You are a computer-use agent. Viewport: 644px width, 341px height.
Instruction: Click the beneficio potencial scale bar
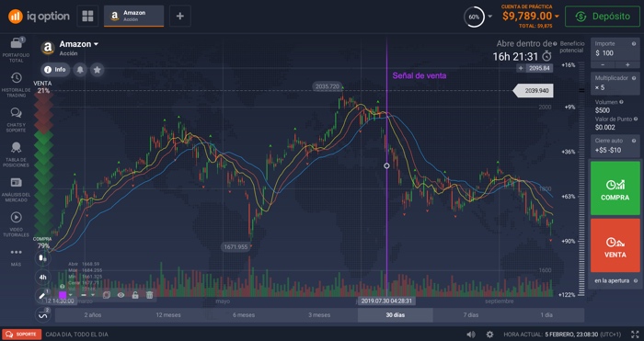(x=581, y=180)
